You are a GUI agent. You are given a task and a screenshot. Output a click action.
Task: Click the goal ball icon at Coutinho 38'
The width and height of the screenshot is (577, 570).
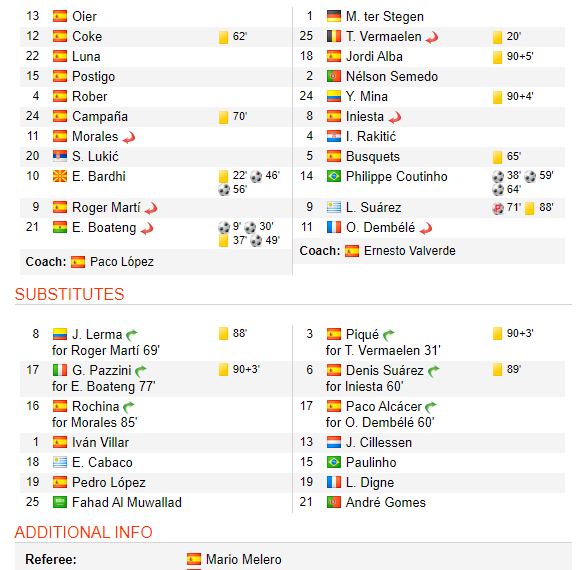pos(498,176)
